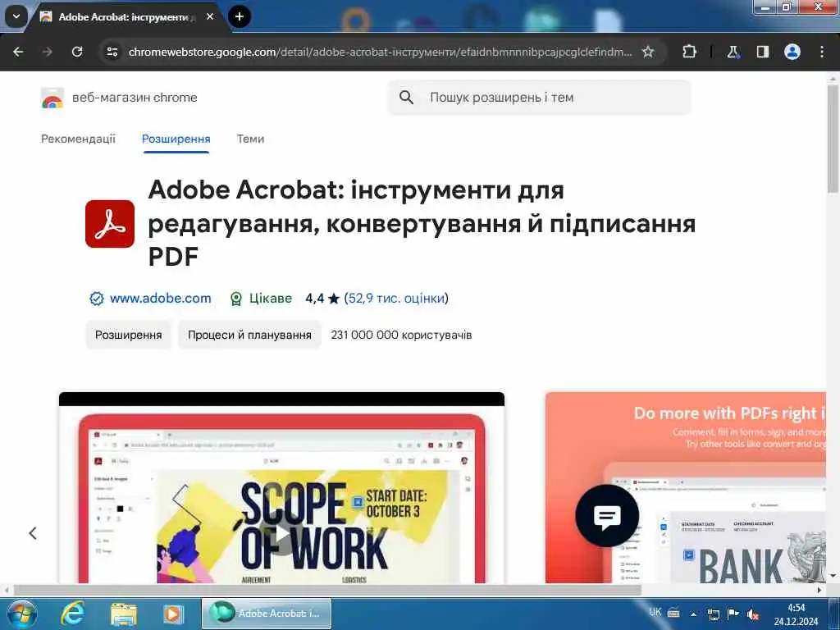
Task: Go forward to the next page
Action: 48,52
